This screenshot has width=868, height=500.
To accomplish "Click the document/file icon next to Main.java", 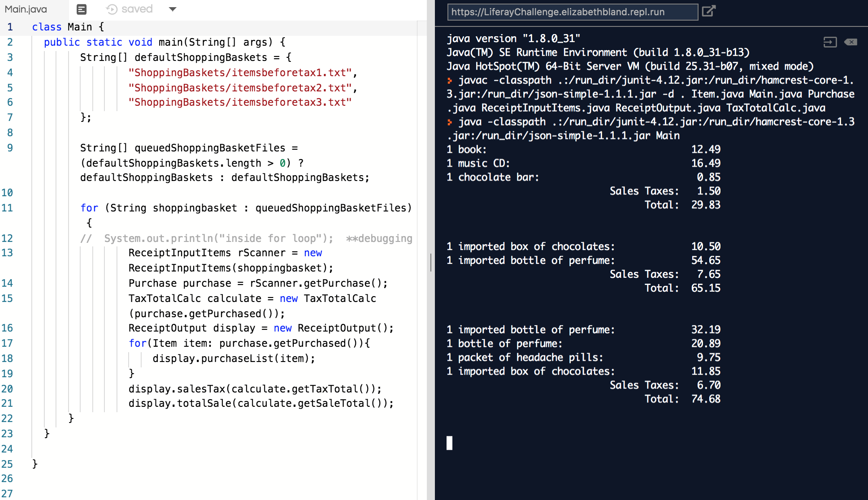I will coord(82,9).
